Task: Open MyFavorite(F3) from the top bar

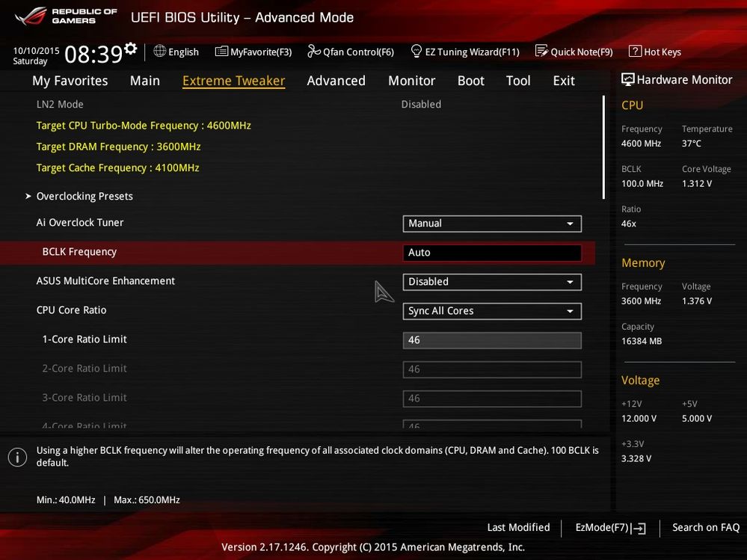Action: [x=253, y=52]
